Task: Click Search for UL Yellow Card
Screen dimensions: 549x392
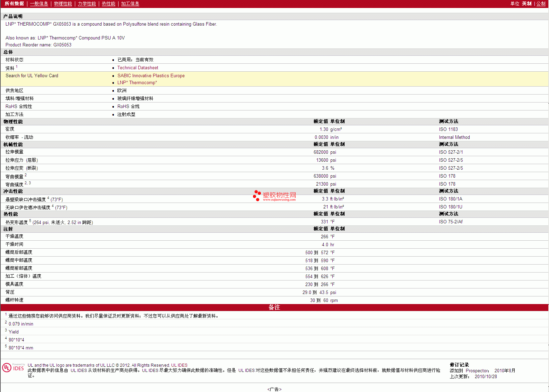Action: [32, 76]
